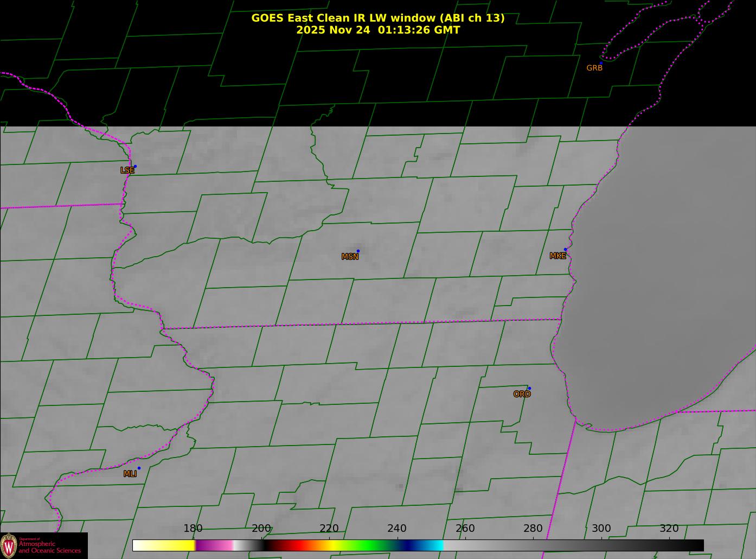
Task: Open the Atmospheric and Oceanic Sciences text
Action: tap(49, 547)
